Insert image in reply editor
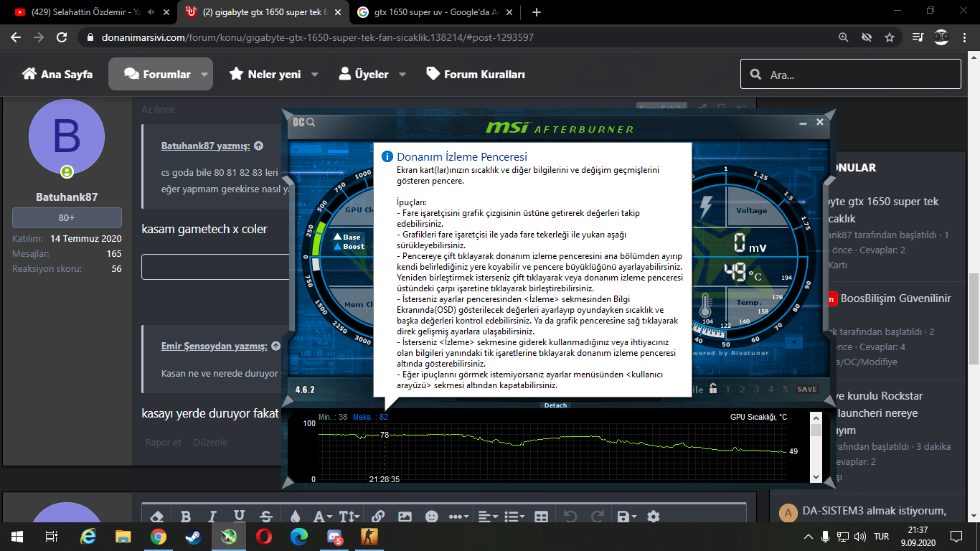The image size is (980, 551). point(405,517)
